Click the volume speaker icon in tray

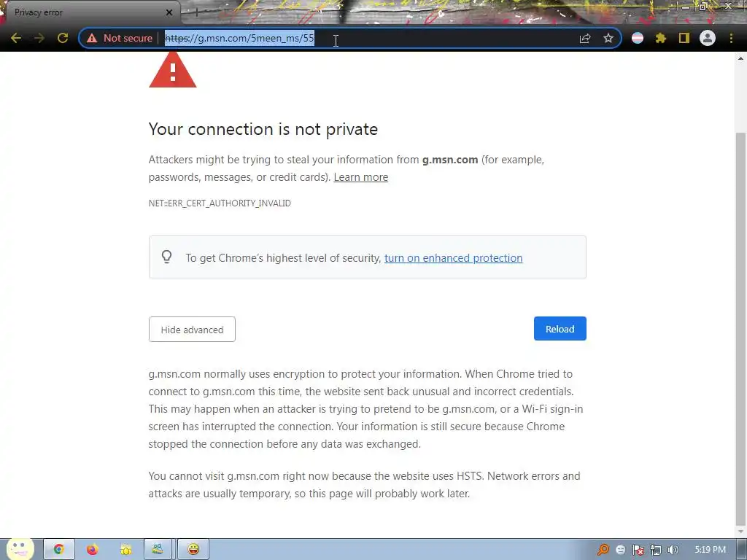[x=673, y=550]
